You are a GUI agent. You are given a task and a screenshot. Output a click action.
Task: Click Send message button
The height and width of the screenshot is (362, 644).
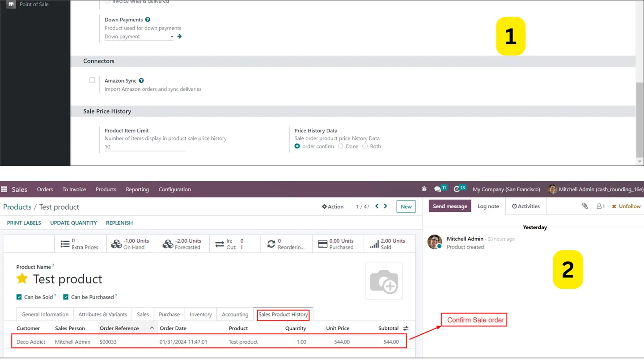point(450,206)
